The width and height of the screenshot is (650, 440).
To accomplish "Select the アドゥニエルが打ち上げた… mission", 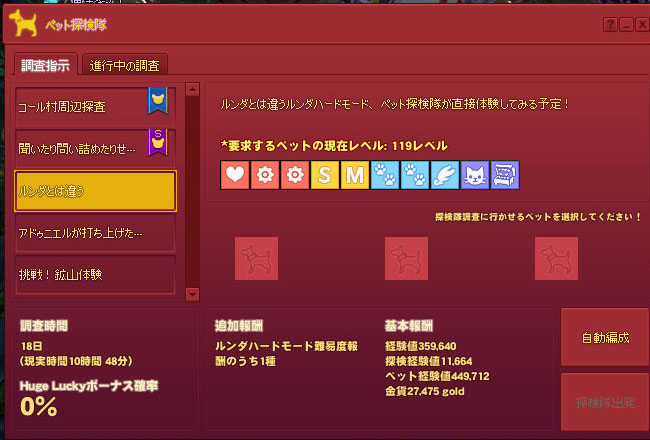I will click(95, 233).
